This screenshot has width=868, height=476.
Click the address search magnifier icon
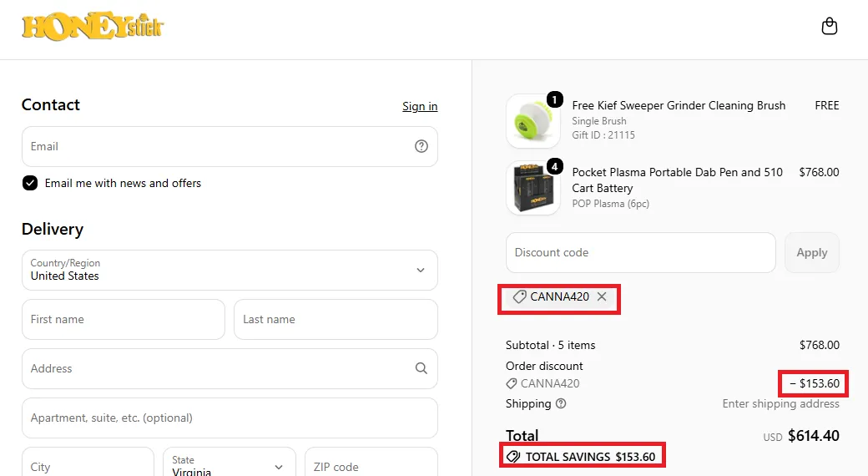pos(421,368)
